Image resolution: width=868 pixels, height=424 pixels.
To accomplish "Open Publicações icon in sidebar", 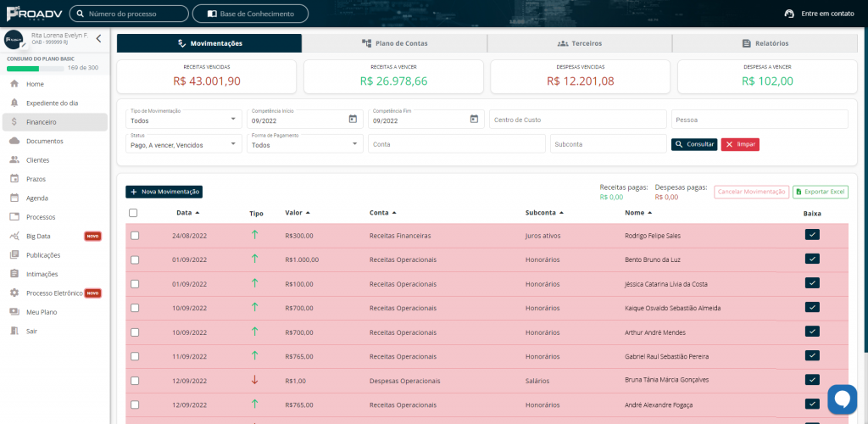I will click(x=14, y=254).
